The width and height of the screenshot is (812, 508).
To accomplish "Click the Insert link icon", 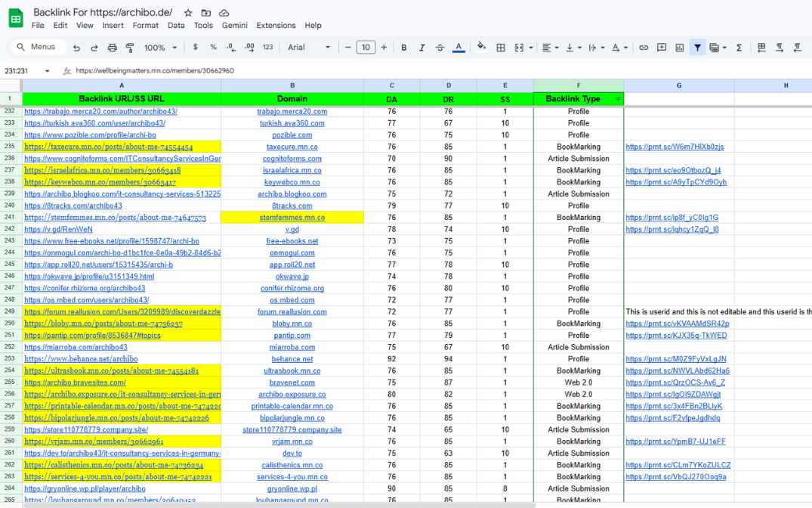I will (644, 48).
